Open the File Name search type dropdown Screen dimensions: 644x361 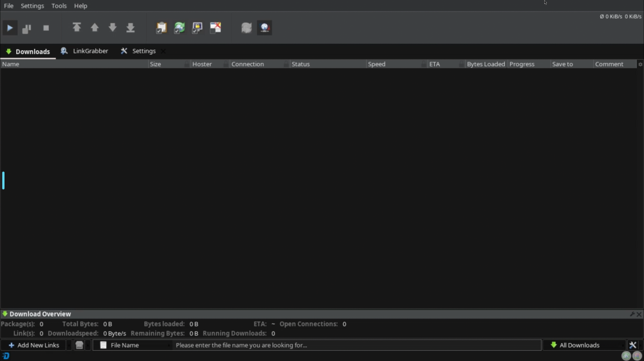coord(132,345)
